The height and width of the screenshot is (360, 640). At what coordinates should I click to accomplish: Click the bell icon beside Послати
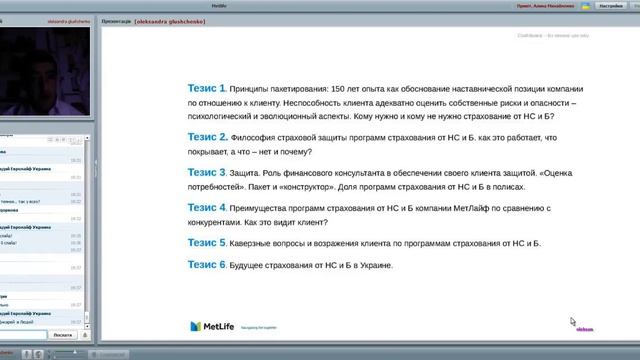85,335
